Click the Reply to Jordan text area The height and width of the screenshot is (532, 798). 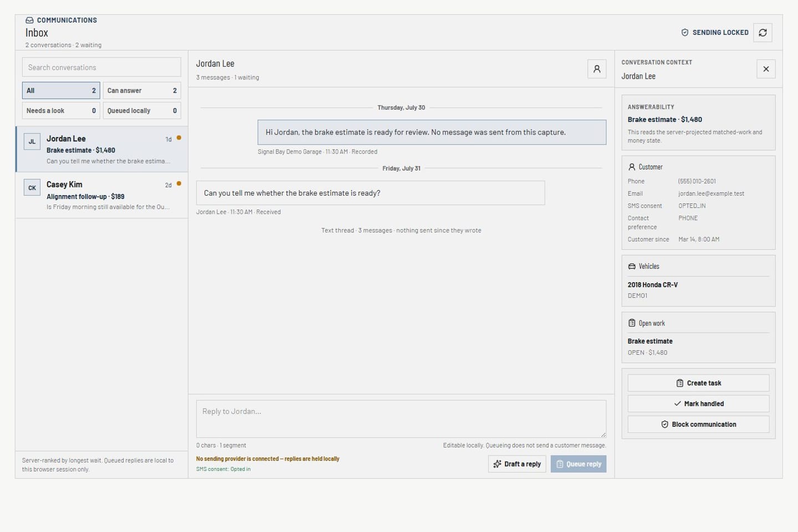pyautogui.click(x=401, y=419)
